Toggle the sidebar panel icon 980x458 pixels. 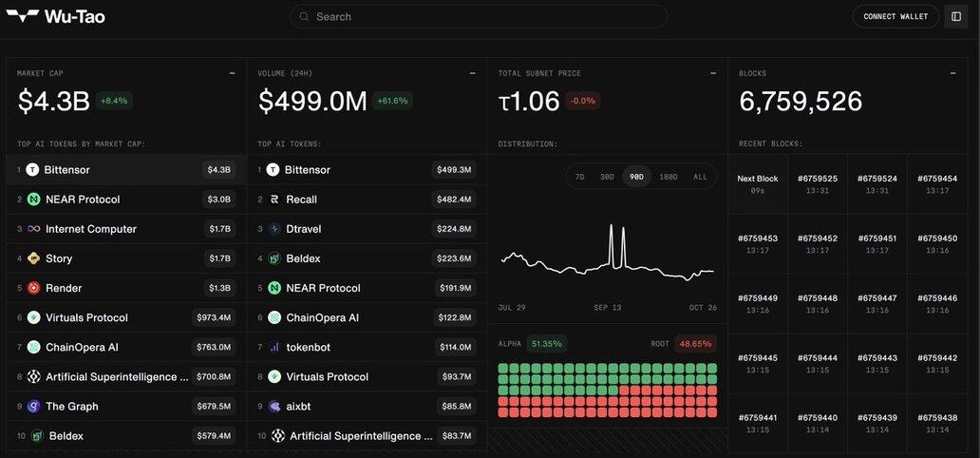coord(955,16)
